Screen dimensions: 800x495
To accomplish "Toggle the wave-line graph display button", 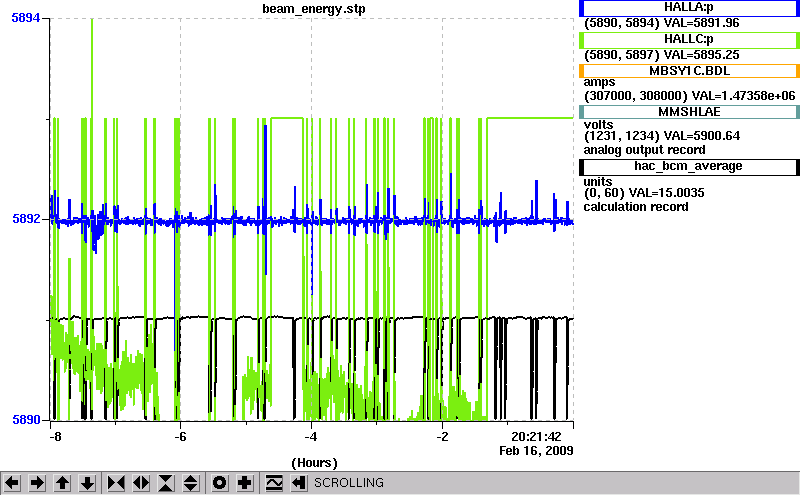I will click(274, 483).
